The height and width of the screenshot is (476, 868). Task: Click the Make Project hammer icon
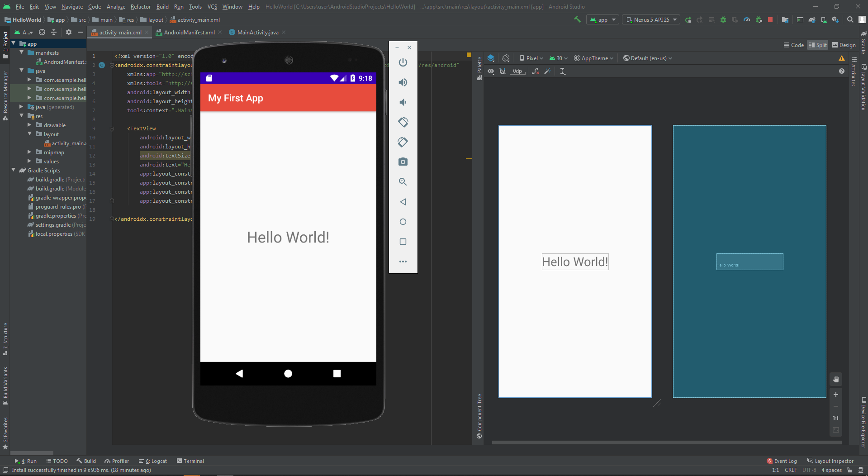(x=577, y=19)
